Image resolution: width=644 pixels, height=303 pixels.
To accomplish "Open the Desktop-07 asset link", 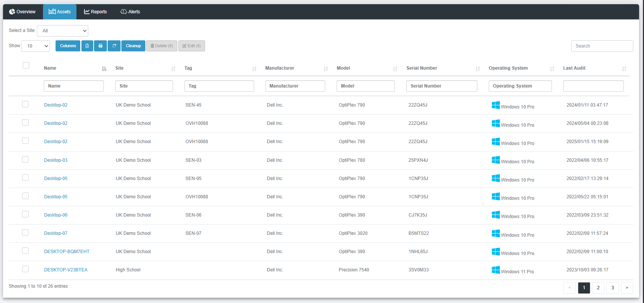I will coord(56,233).
